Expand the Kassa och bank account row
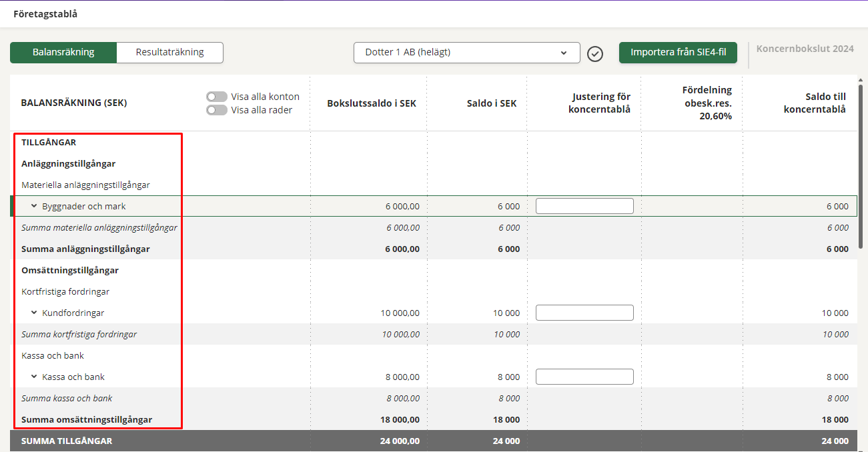This screenshot has width=868, height=452. [34, 377]
